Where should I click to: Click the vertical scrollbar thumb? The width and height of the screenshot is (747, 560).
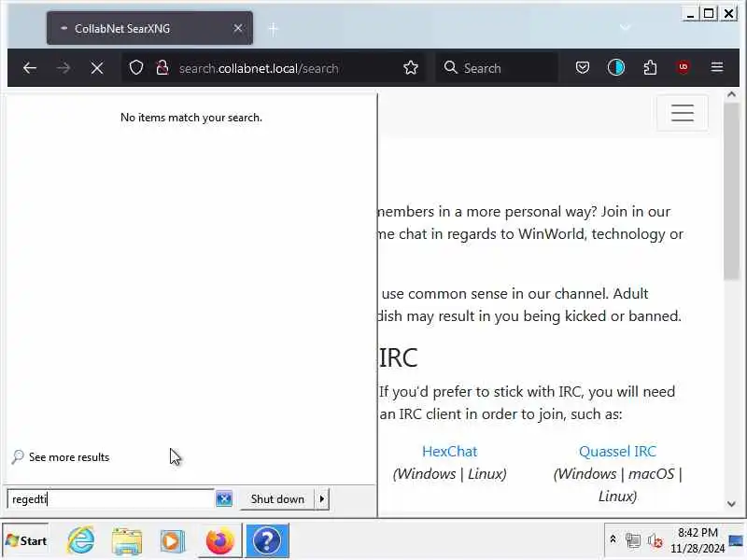coord(731,191)
